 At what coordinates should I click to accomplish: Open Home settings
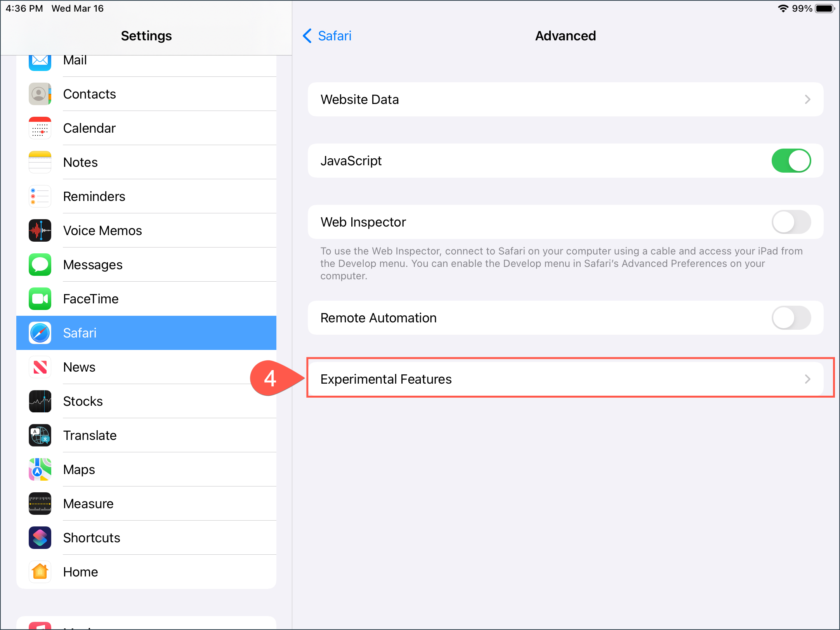[146, 572]
